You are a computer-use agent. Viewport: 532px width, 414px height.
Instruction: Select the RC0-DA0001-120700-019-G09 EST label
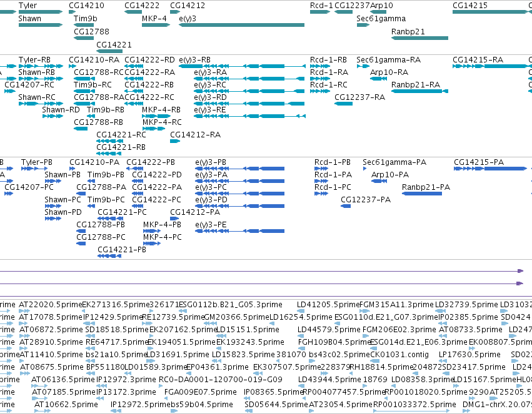[221, 380]
